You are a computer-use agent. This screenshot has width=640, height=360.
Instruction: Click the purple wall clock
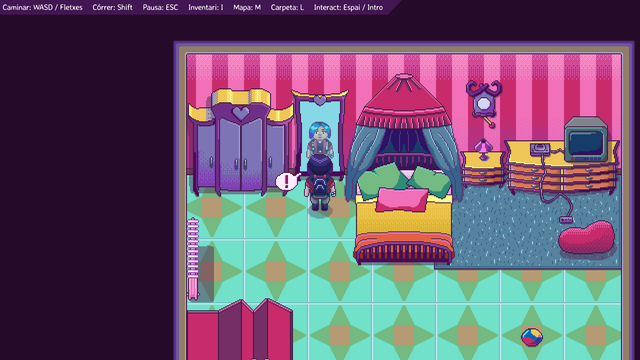click(484, 103)
